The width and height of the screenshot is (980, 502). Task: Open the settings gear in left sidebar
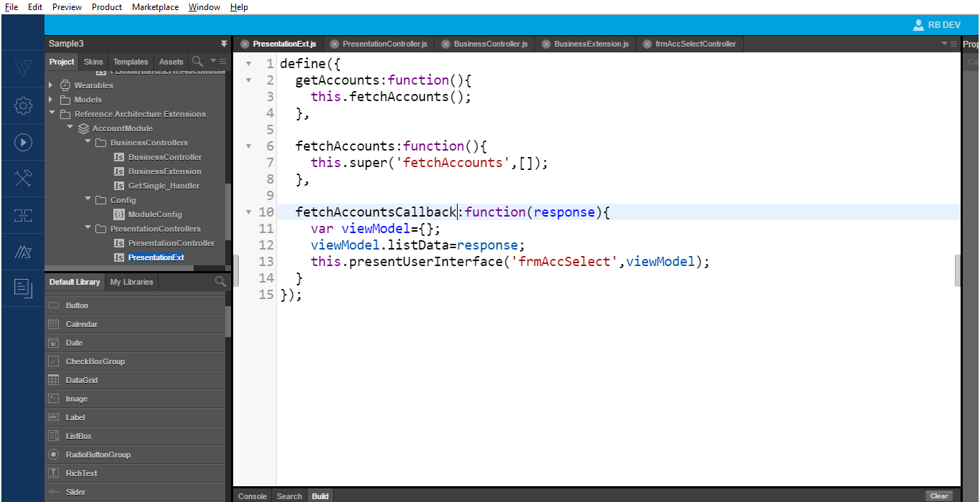tap(23, 106)
